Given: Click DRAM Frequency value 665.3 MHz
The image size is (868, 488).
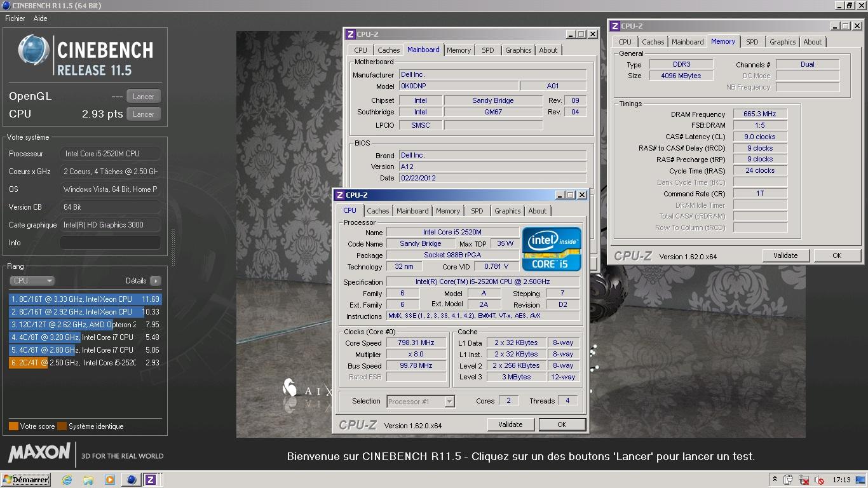Looking at the screenshot, I should click(x=760, y=114).
